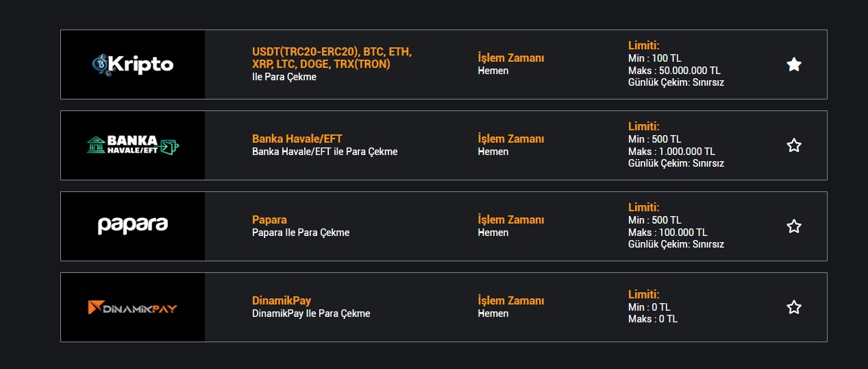Click the Kripto logo
868x369 pixels.
click(133, 64)
